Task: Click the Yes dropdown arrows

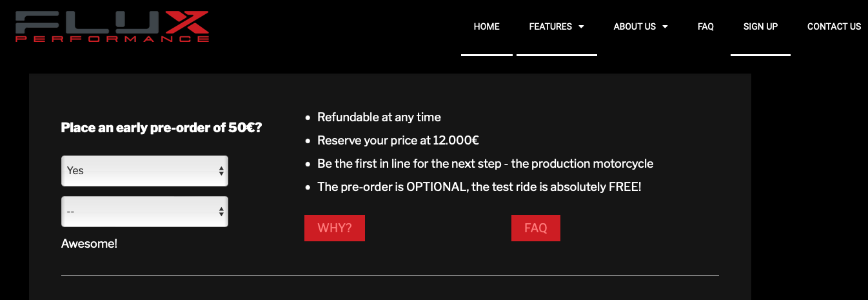Action: coord(221,171)
